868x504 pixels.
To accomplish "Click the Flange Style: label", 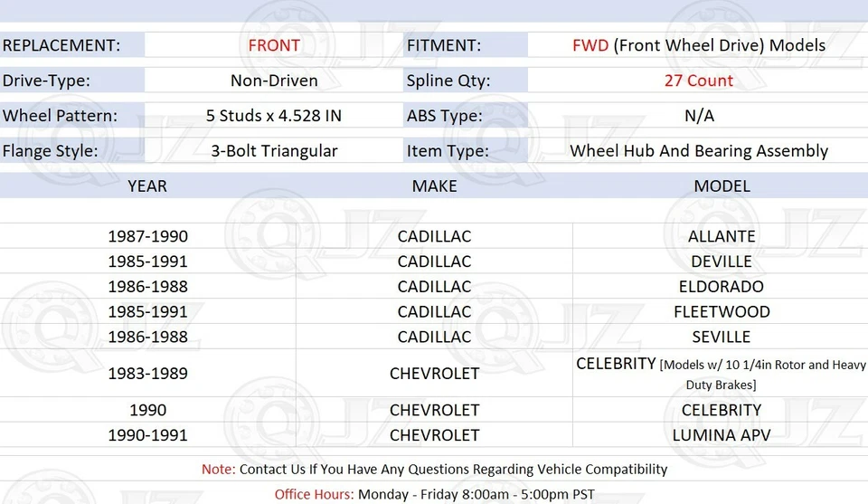I will (x=50, y=151).
